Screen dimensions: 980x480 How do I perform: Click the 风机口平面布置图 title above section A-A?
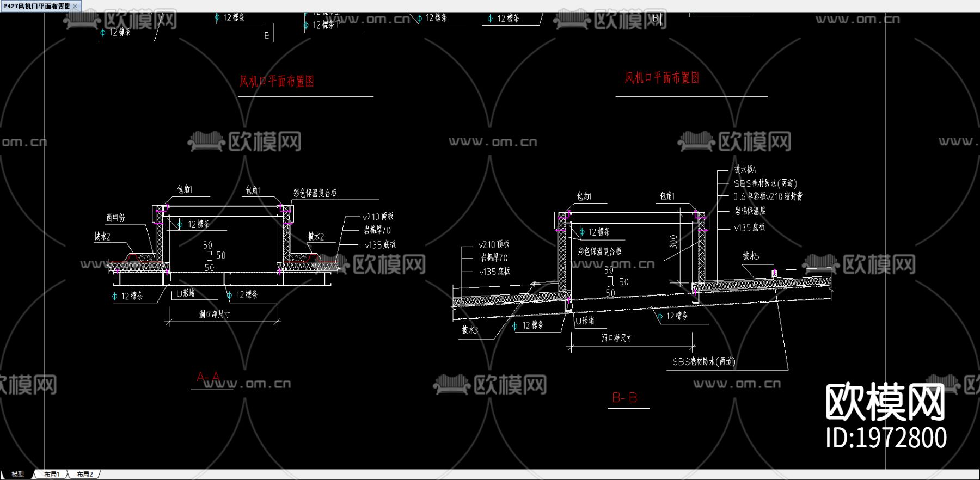click(277, 81)
